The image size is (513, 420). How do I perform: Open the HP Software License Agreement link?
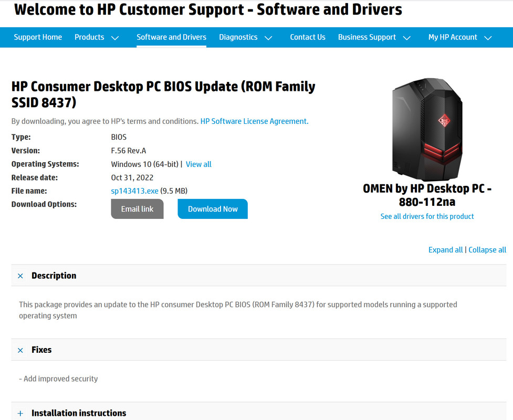point(254,121)
